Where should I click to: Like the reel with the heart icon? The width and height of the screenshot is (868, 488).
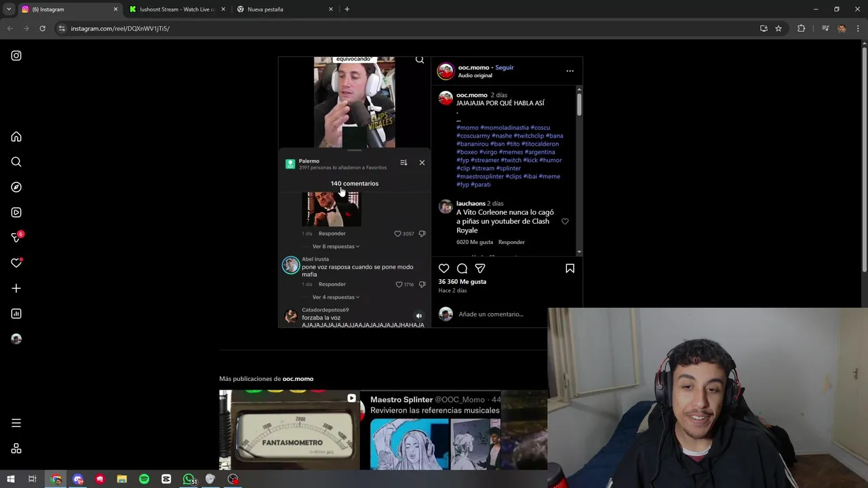pyautogui.click(x=443, y=268)
